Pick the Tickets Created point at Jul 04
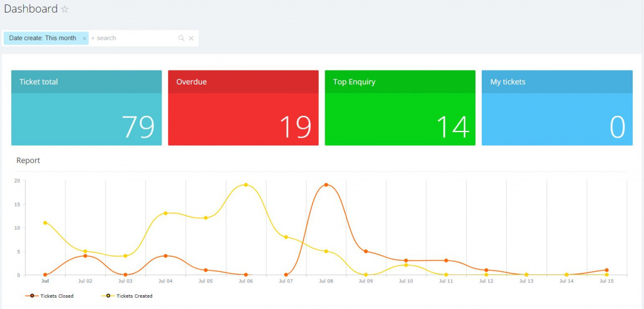Image resolution: width=644 pixels, height=309 pixels. tap(165, 213)
